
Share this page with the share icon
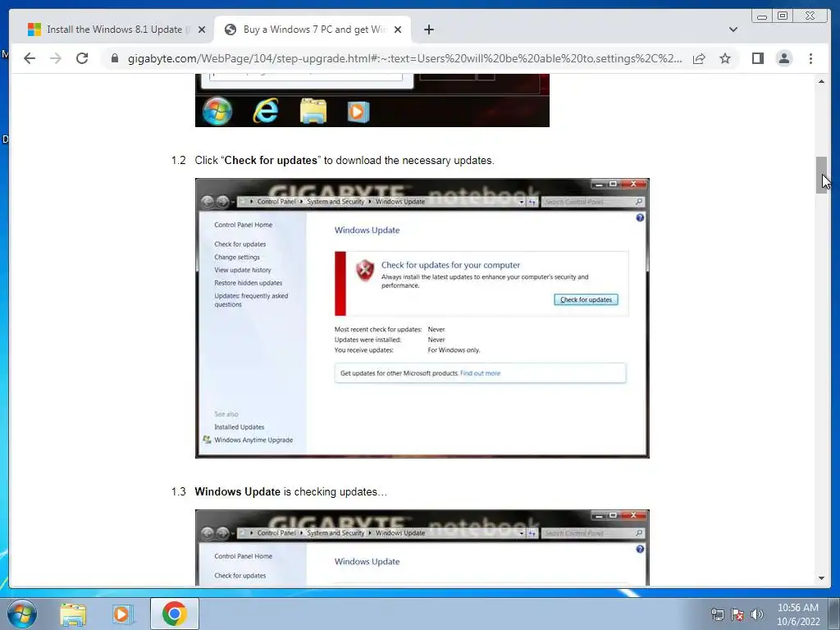point(699,58)
